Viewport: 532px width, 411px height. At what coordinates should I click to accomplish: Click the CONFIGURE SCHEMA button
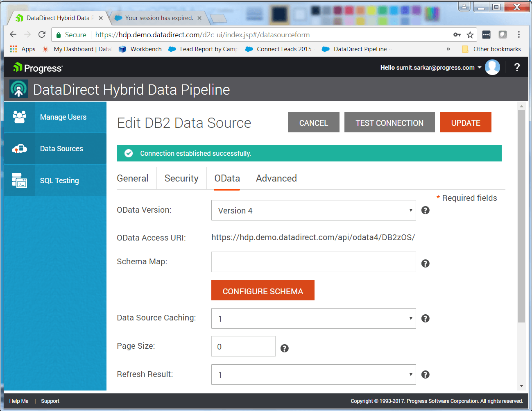pos(263,290)
